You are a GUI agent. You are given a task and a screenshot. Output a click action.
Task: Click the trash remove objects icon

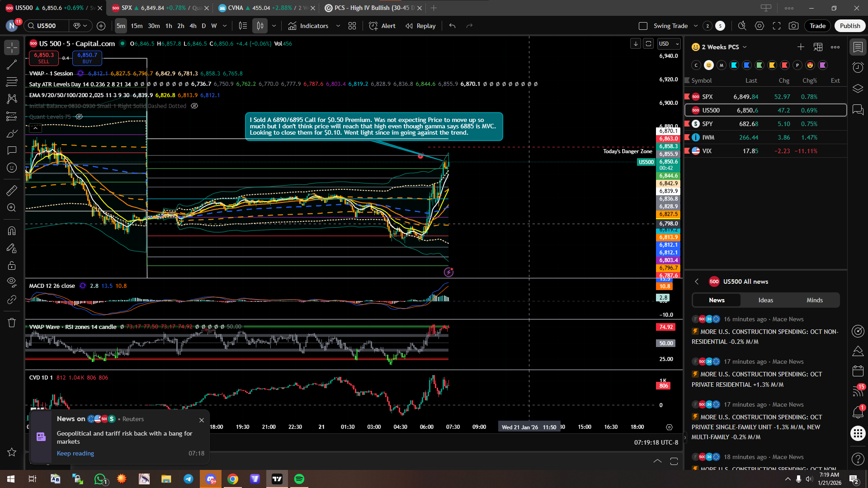pyautogui.click(x=12, y=323)
